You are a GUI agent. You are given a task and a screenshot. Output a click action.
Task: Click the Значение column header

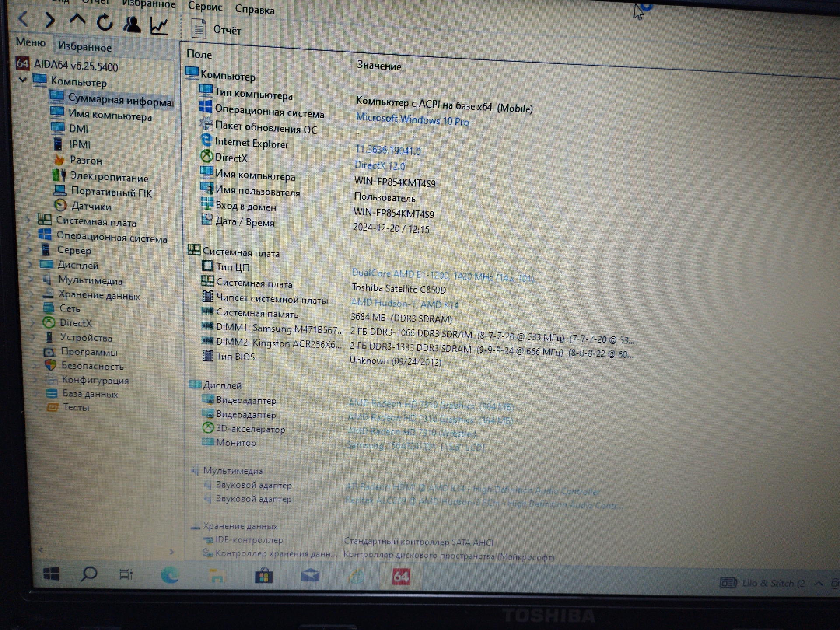[379, 66]
